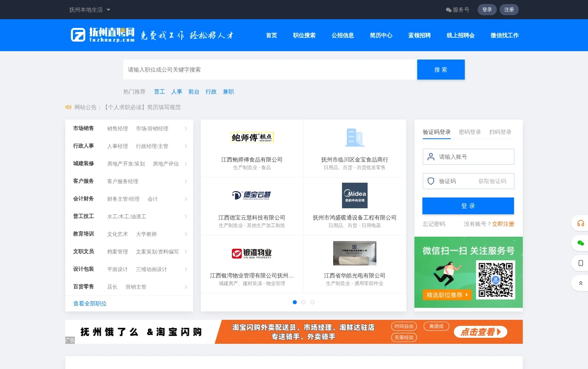Switch to the 验证码登录 tab
The height and width of the screenshot is (369, 588).
click(x=437, y=132)
